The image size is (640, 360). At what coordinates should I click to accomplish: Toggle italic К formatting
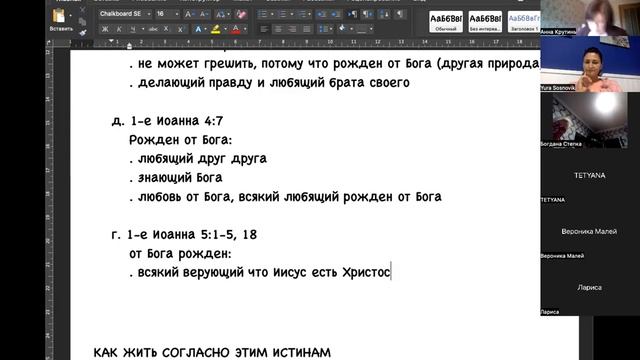(119, 29)
